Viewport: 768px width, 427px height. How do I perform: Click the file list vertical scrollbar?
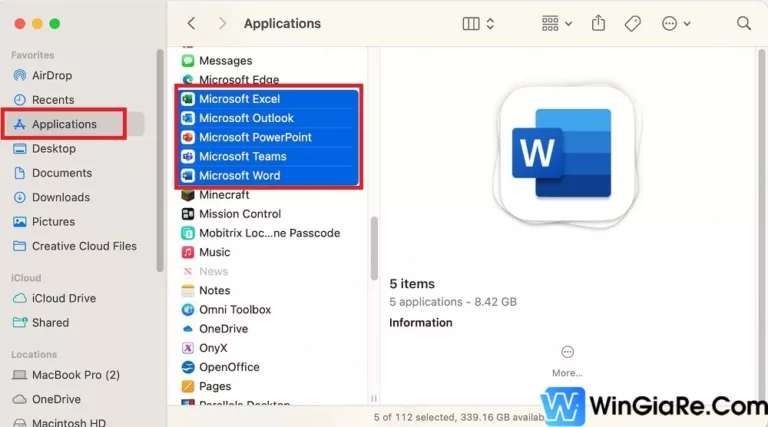pos(374,250)
